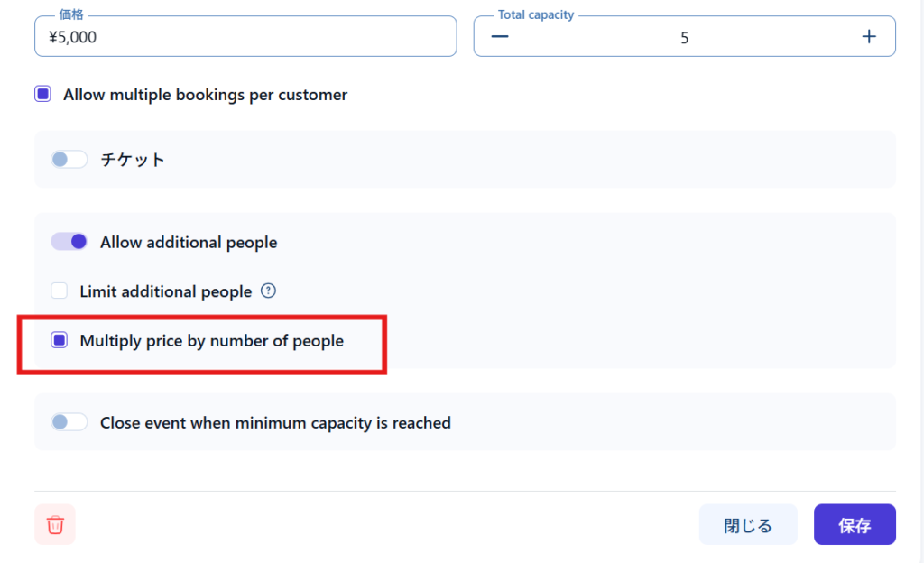This screenshot has width=924, height=563.
Task: Click the Multiply price by number of people text
Action: tap(211, 341)
